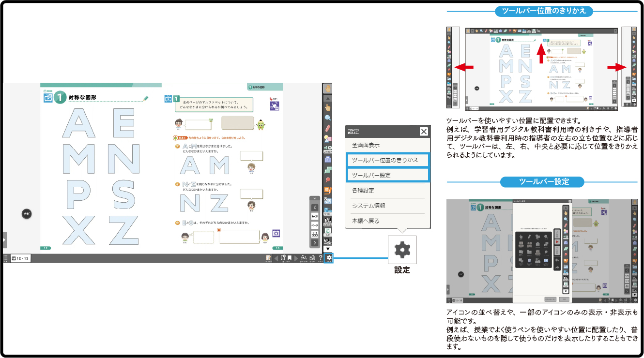Select the pointing finger tool
The height and width of the screenshot is (358, 644).
pos(328,107)
